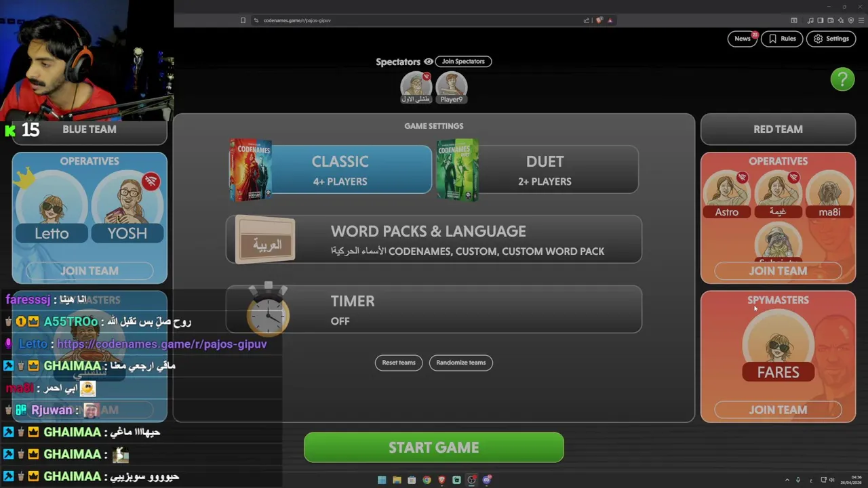Open the News button
868x488 pixels.
click(x=743, y=39)
